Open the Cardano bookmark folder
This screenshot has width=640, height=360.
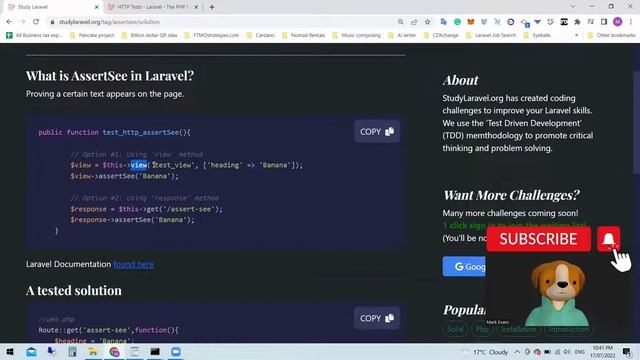click(x=260, y=36)
